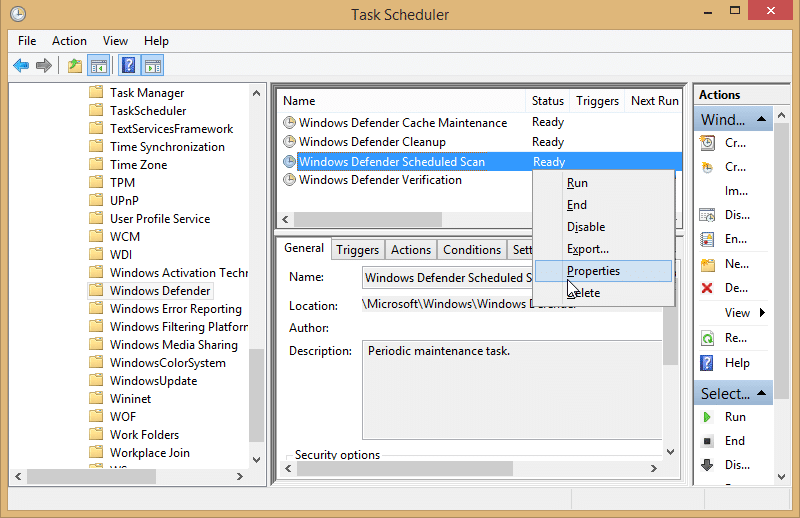Click the green Run arrow icon

point(707,417)
